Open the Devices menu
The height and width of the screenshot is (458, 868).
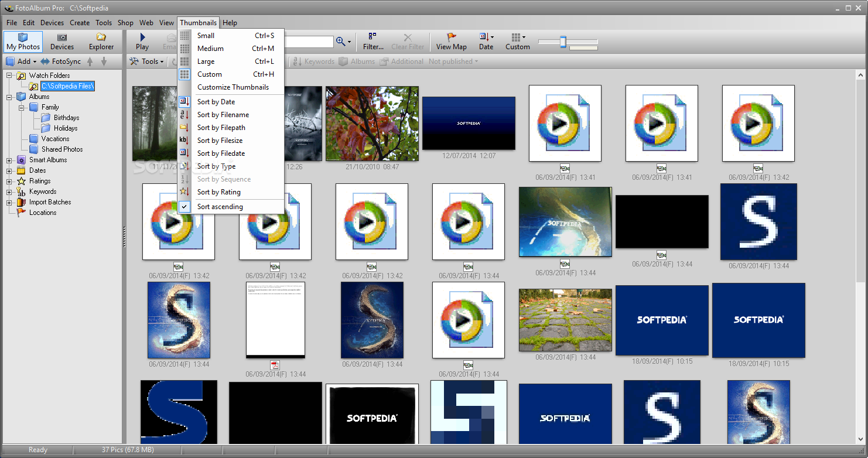[52, 23]
